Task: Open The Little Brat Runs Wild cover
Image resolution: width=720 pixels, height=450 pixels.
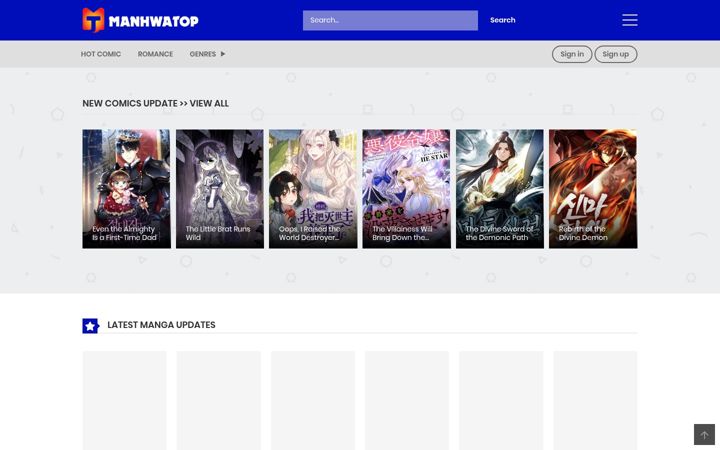Action: tap(220, 189)
